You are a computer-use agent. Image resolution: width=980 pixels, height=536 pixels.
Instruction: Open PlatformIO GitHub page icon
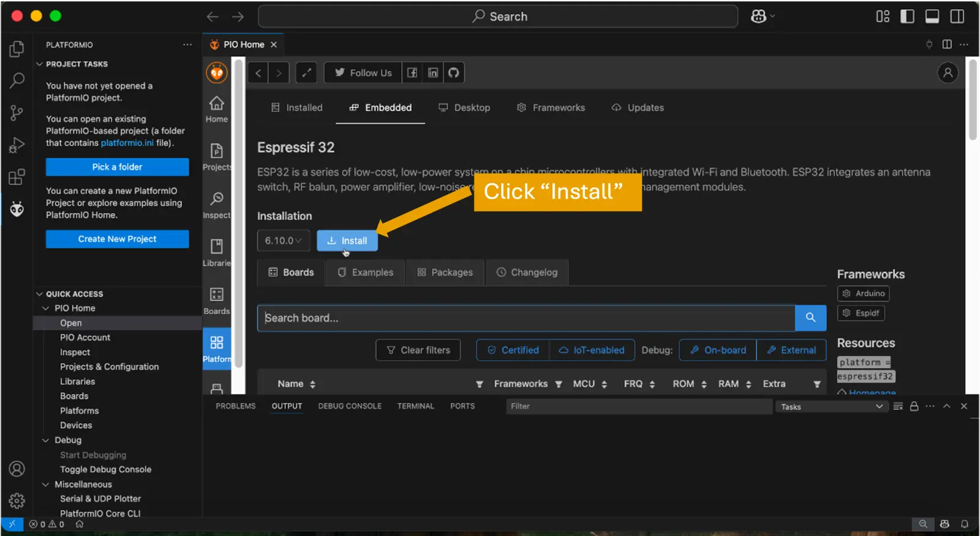pyautogui.click(x=454, y=73)
